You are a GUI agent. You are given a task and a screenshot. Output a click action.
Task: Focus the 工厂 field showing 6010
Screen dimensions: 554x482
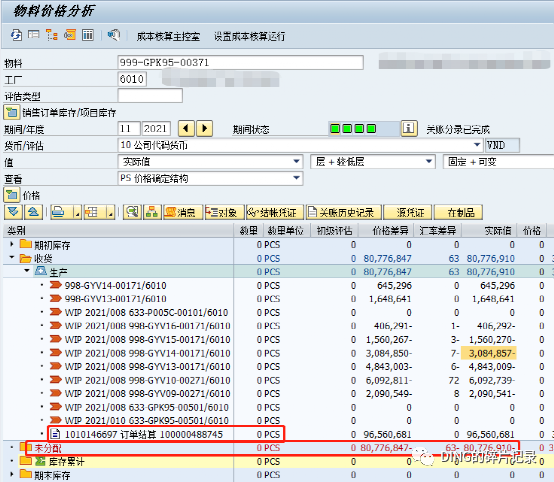[x=132, y=79]
